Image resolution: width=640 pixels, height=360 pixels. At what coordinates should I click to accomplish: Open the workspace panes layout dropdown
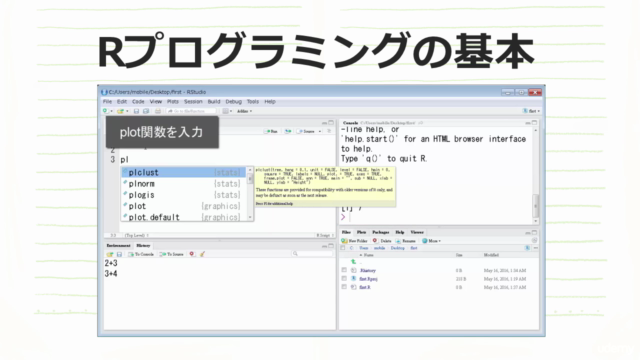pos(227,111)
